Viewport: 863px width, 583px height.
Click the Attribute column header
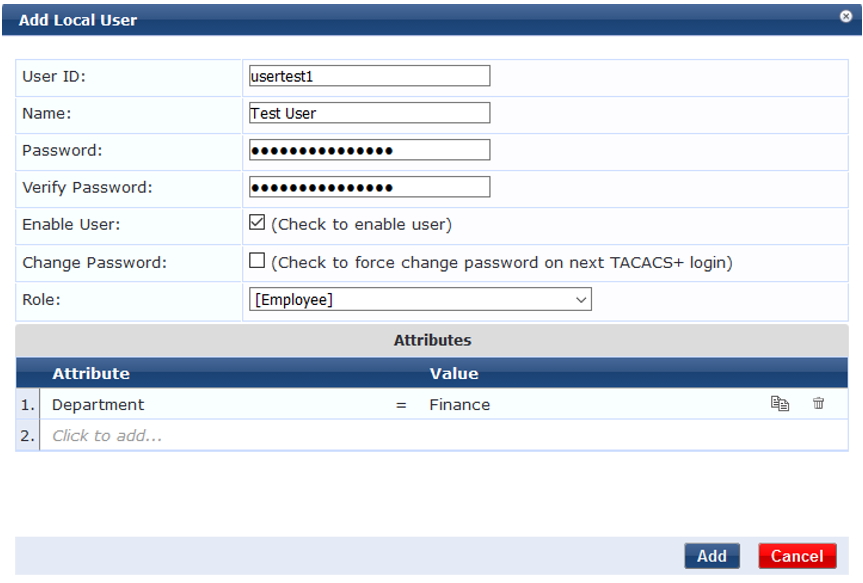coord(91,374)
